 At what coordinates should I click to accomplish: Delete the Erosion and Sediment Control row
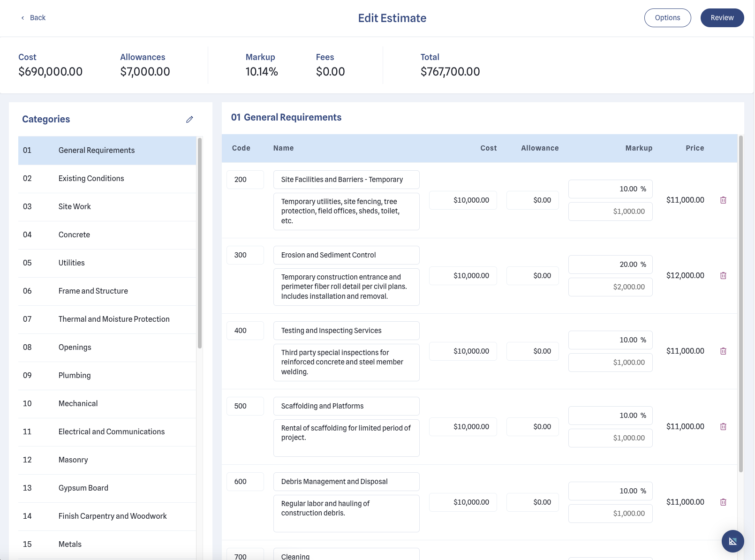coord(724,276)
